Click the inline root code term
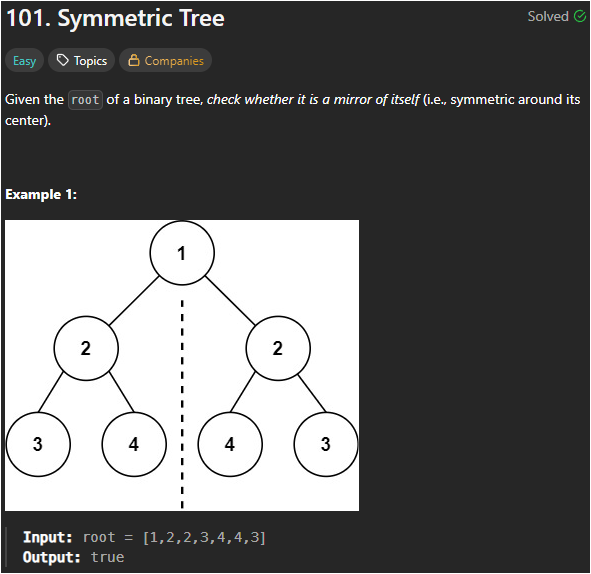591x574 pixels. click(86, 100)
